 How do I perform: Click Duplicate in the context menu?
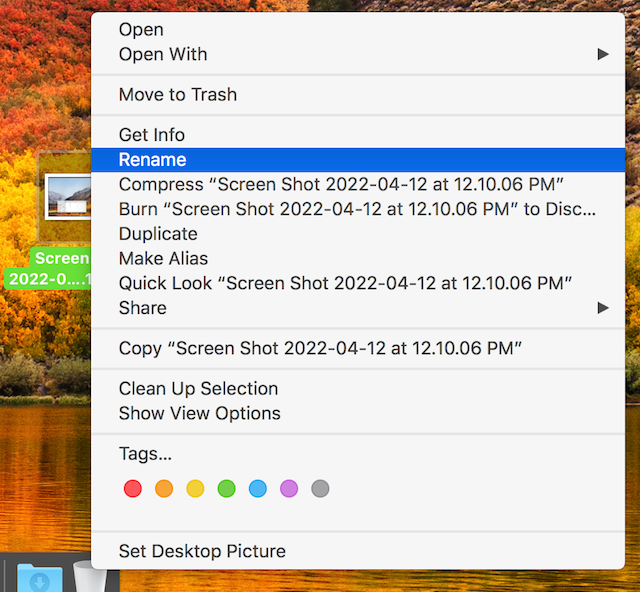pos(158,234)
